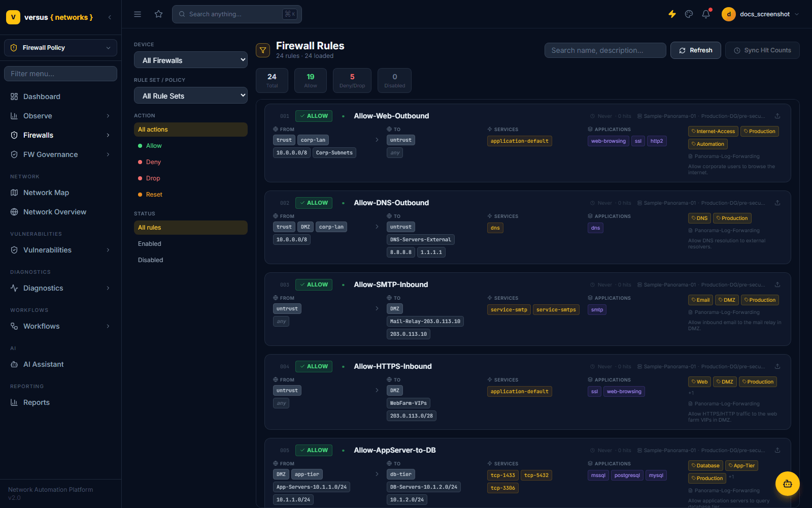Expand the Vulnerabilities menu section
Screen dimensions: 812x508
(x=60, y=250)
